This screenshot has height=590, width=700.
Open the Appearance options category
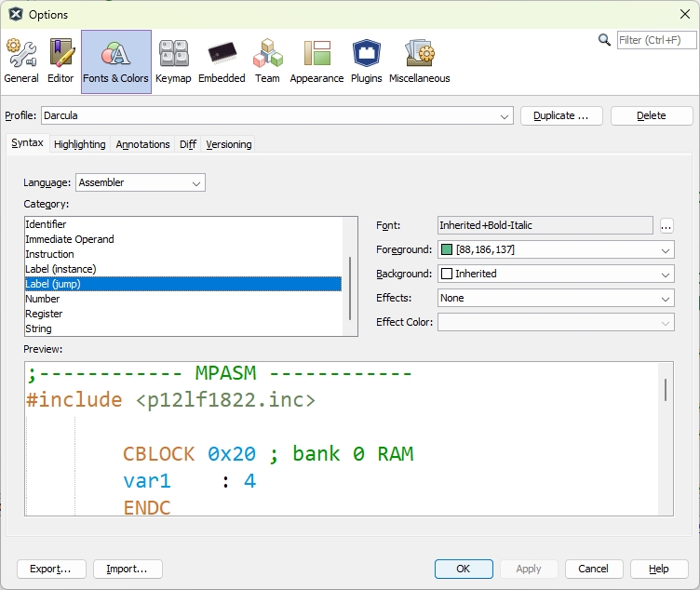tap(317, 61)
